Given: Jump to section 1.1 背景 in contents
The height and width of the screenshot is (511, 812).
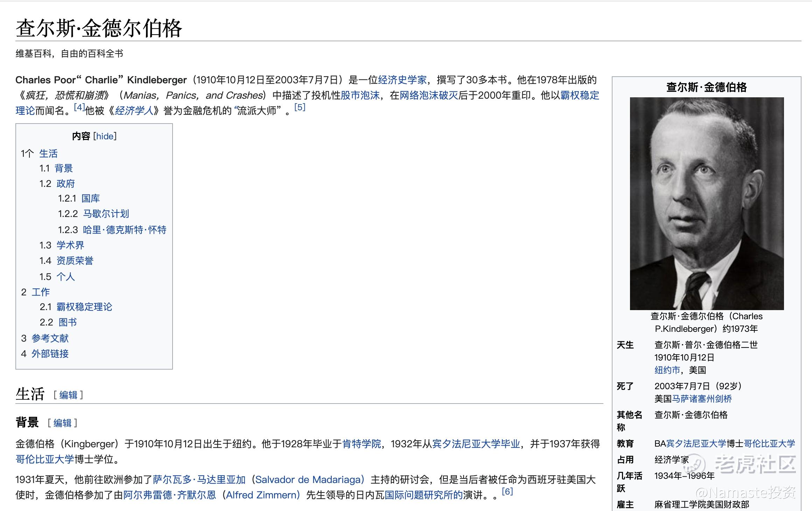Looking at the screenshot, I should pyautogui.click(x=63, y=168).
